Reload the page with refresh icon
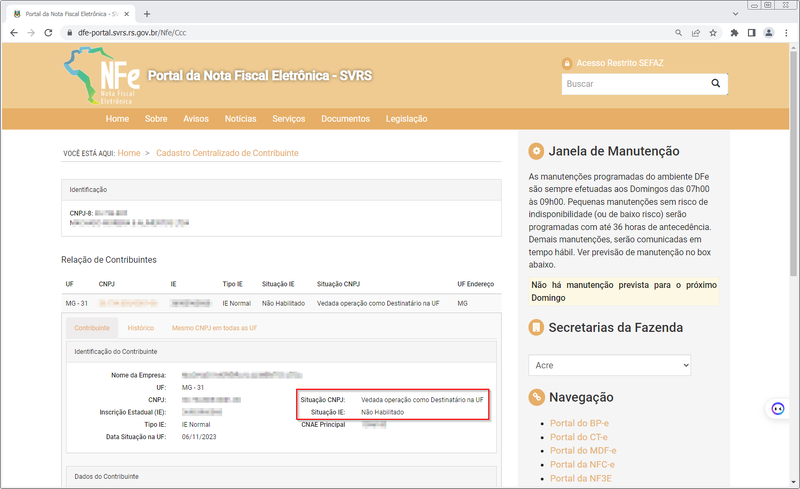This screenshot has width=800, height=489. click(48, 33)
